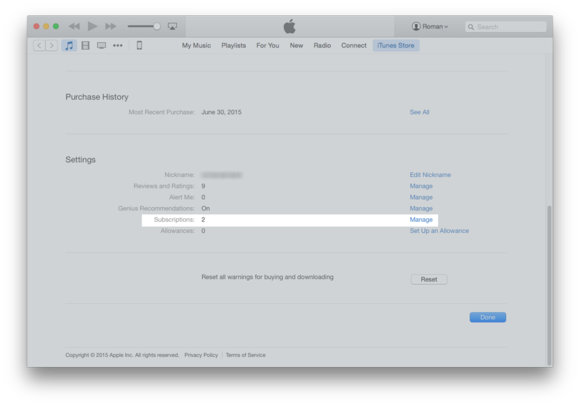The height and width of the screenshot is (406, 580).
Task: Start playback with the play button
Action: 92,26
